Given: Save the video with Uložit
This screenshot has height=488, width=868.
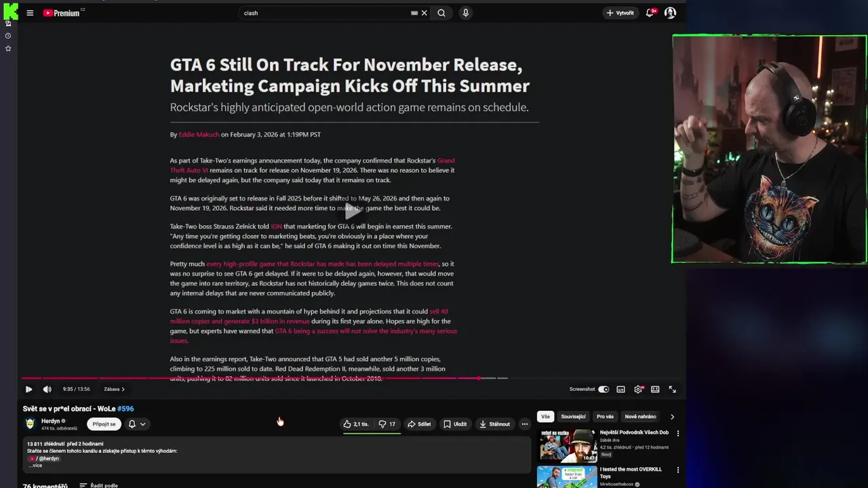Looking at the screenshot, I should [455, 424].
